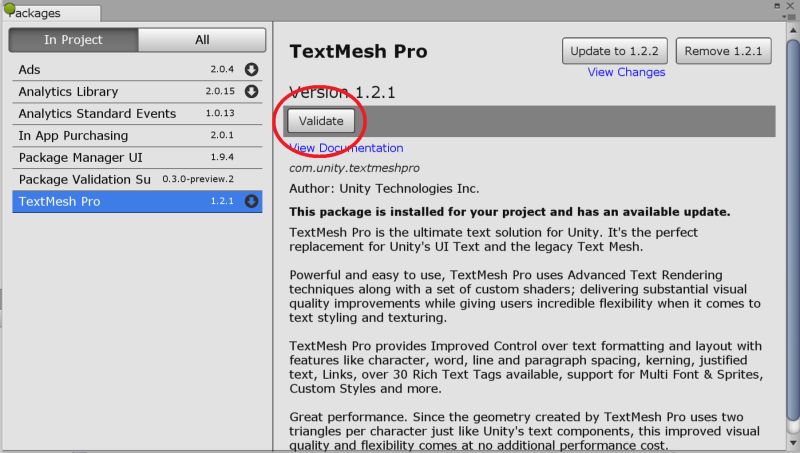Select the In App Purchasing package
This screenshot has width=800, height=453.
coord(137,135)
